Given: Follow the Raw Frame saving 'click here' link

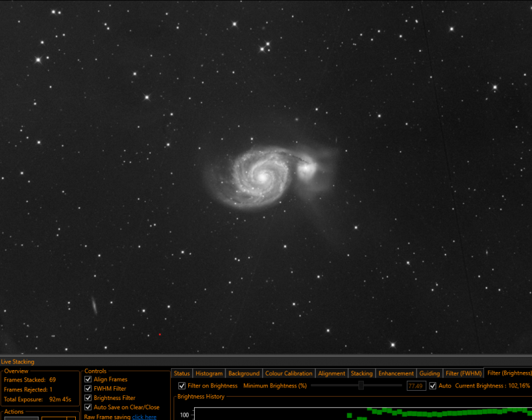Looking at the screenshot, I should 144,417.
